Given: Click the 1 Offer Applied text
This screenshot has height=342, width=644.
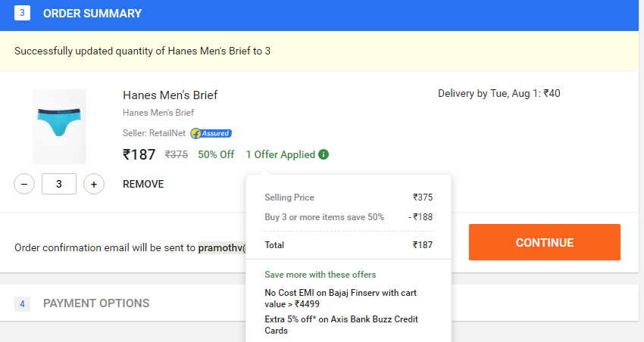Looking at the screenshot, I should tap(280, 154).
